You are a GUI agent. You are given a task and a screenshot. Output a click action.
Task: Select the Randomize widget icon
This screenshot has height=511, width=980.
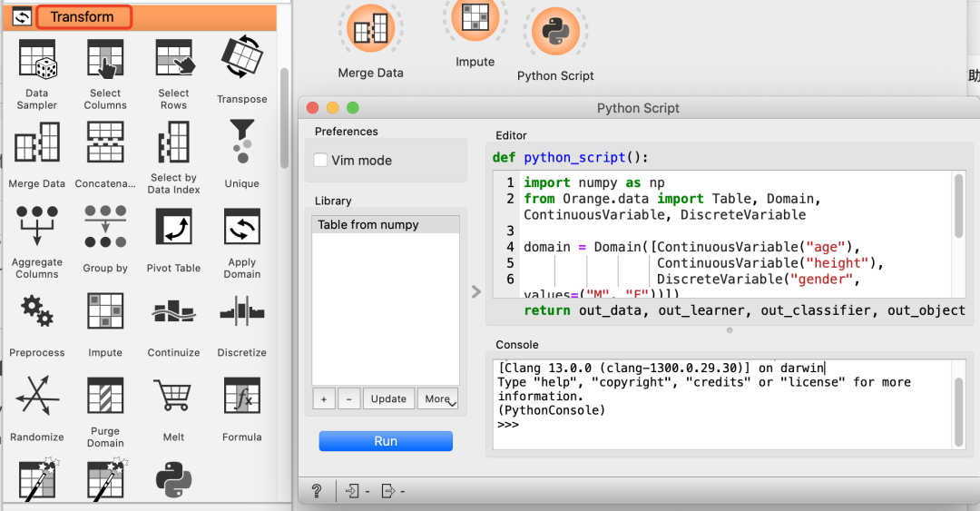click(37, 396)
